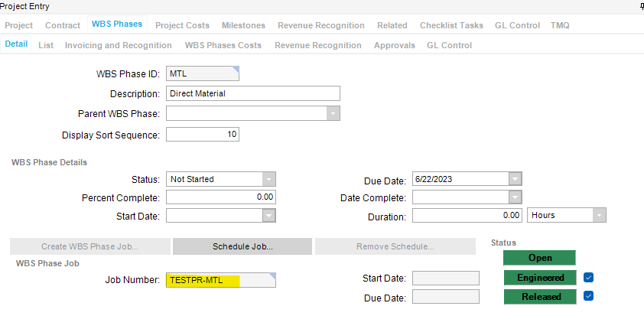Expand the Date Complete dropdown

click(x=516, y=197)
